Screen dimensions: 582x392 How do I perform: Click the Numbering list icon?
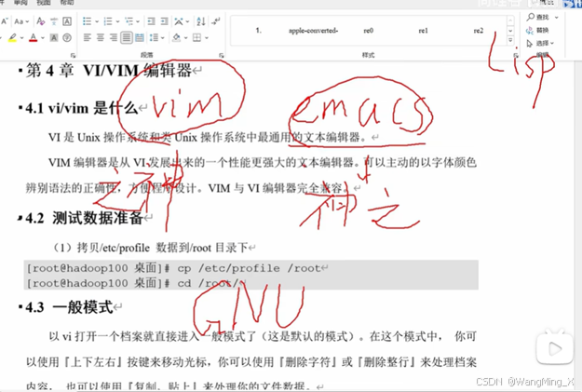coord(108,21)
